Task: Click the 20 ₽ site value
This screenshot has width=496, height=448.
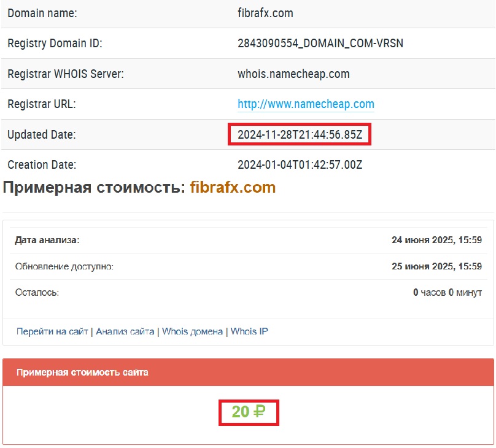Action: (x=249, y=412)
